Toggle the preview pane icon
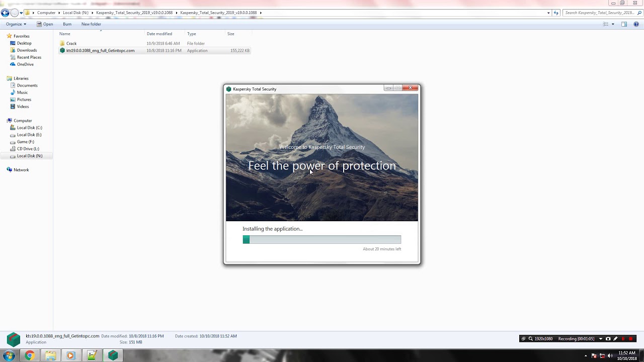644x362 pixels. point(624,24)
